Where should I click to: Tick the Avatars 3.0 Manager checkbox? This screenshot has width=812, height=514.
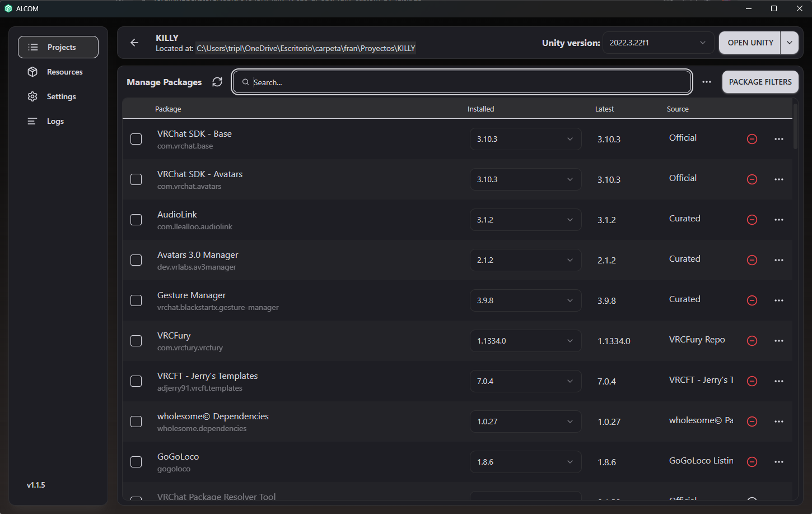(136, 260)
